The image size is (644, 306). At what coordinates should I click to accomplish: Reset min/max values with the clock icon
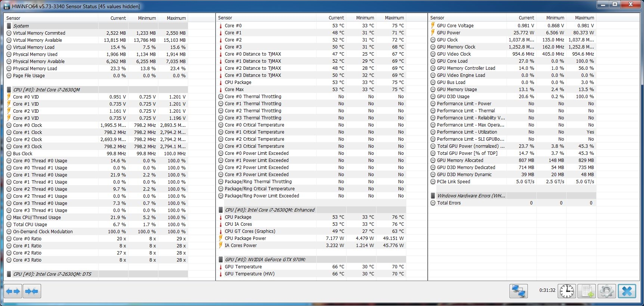click(x=567, y=291)
